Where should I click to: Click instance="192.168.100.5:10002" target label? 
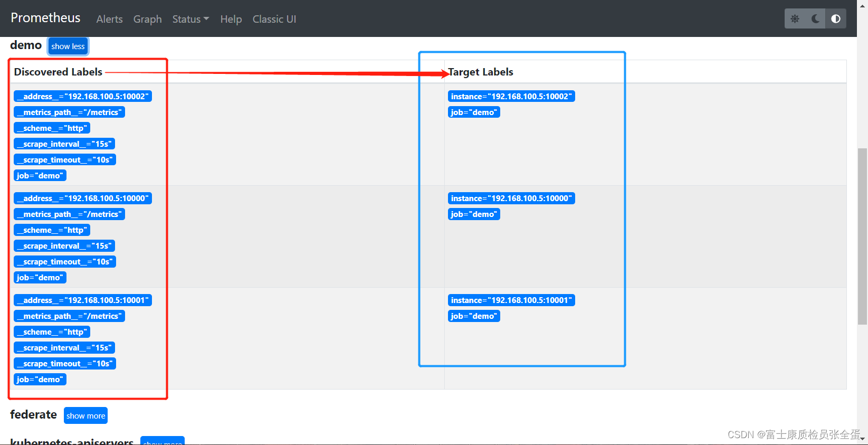[x=511, y=97]
